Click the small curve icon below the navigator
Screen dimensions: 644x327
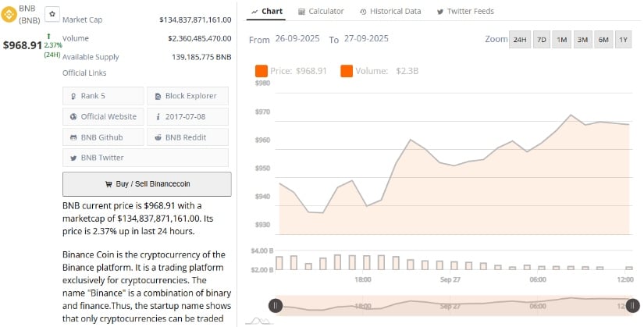click(258, 321)
